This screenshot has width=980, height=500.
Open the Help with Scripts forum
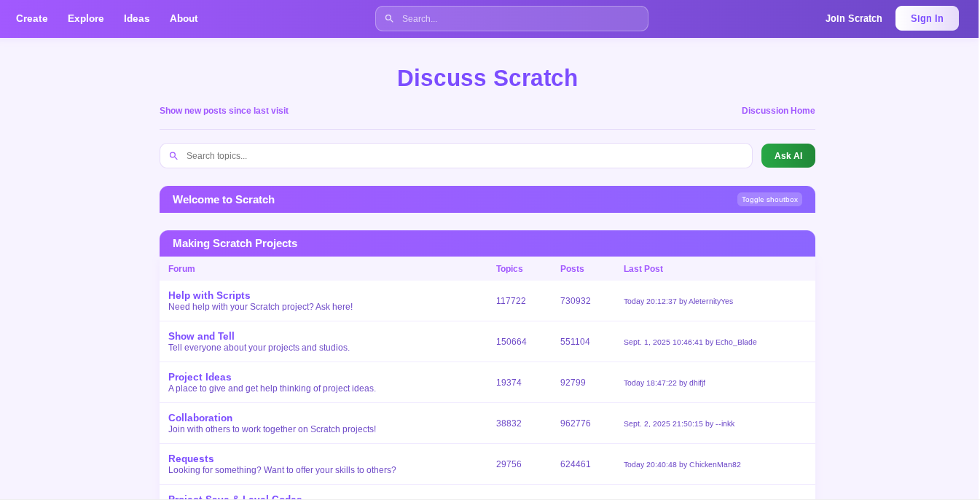209,295
